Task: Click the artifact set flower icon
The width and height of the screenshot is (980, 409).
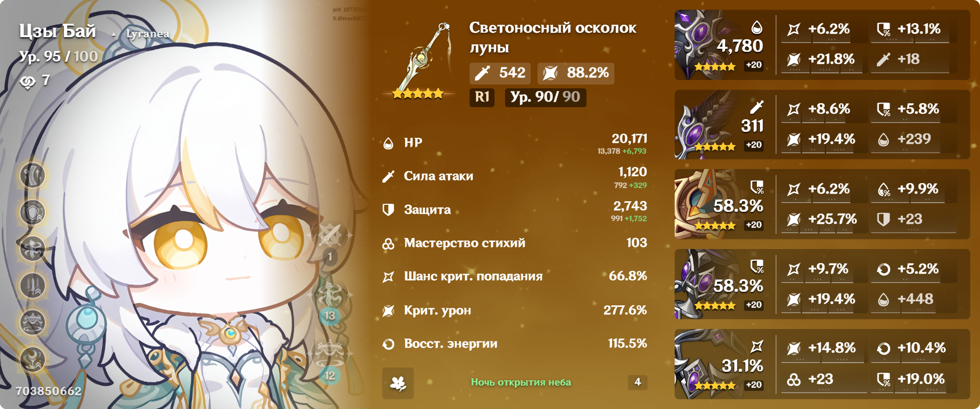Action: pos(398,383)
